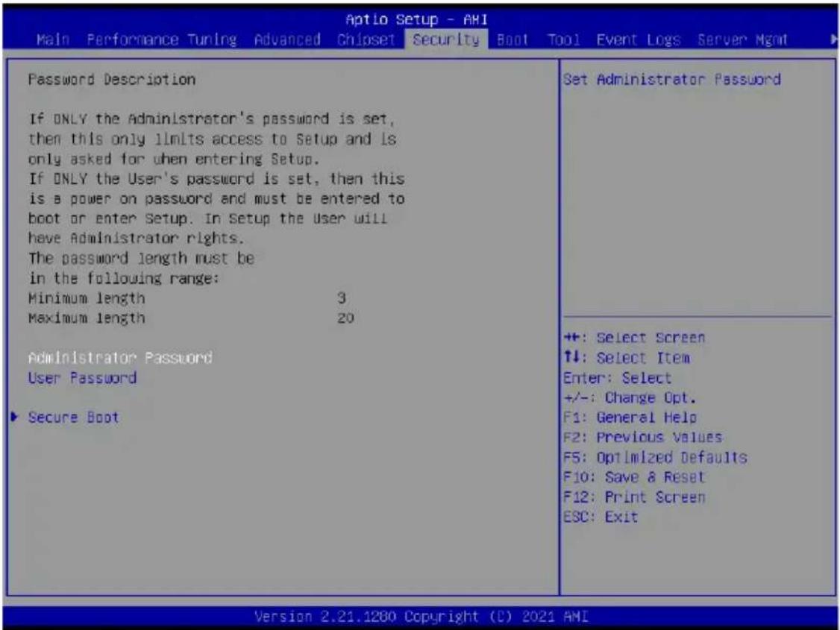Screen dimensions: 840x630
Task: Click the 'have Administrator rights.' line
Action: 136,238
